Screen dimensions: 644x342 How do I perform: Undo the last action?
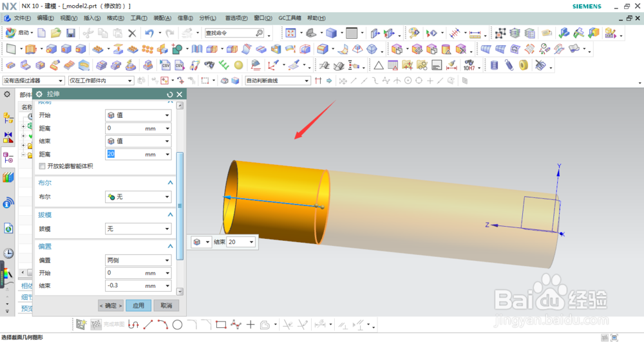pos(149,33)
